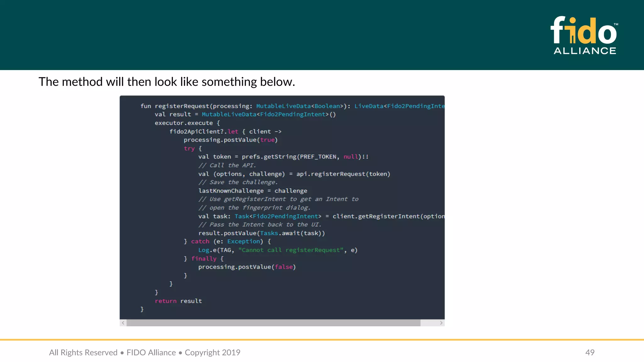
Task: Click the 'ALLIANCE' text in the logo
Action: [x=585, y=51]
